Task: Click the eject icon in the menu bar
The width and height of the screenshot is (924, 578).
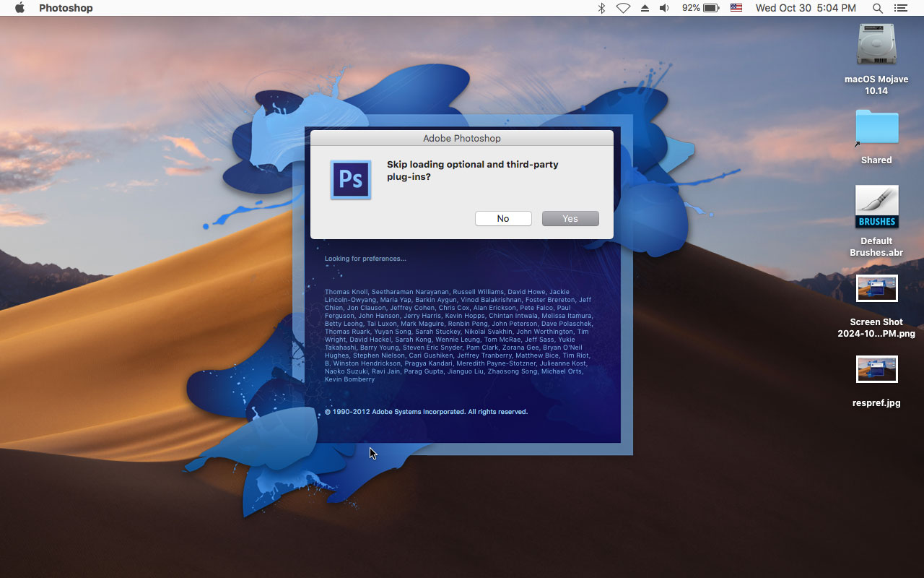Action: 644,8
